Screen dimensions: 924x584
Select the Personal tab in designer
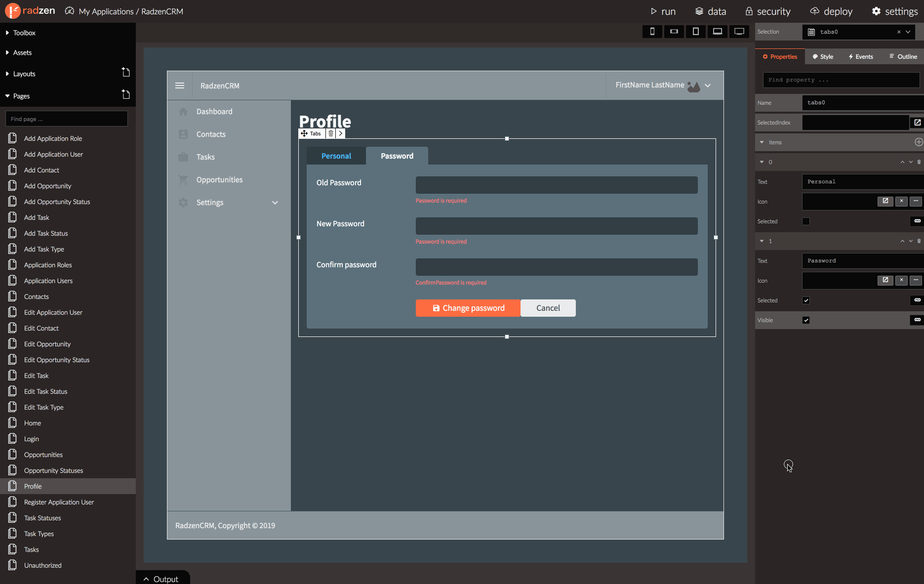coord(336,156)
